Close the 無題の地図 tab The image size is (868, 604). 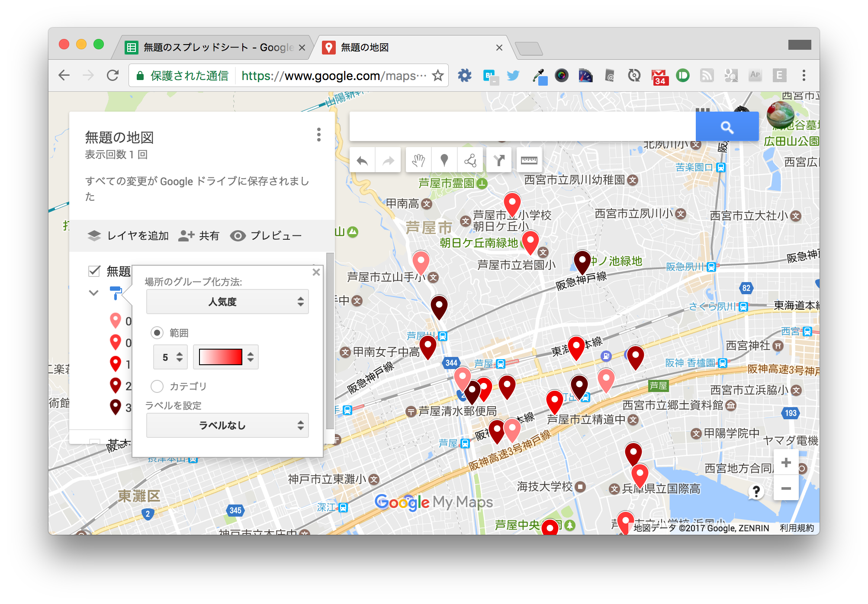tap(499, 48)
